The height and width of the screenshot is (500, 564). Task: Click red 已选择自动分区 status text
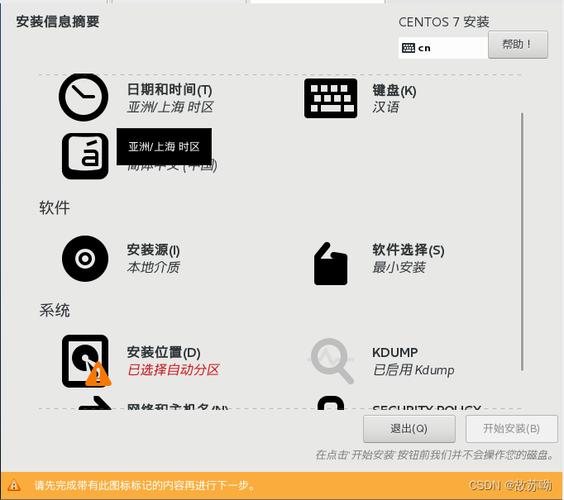tap(173, 369)
